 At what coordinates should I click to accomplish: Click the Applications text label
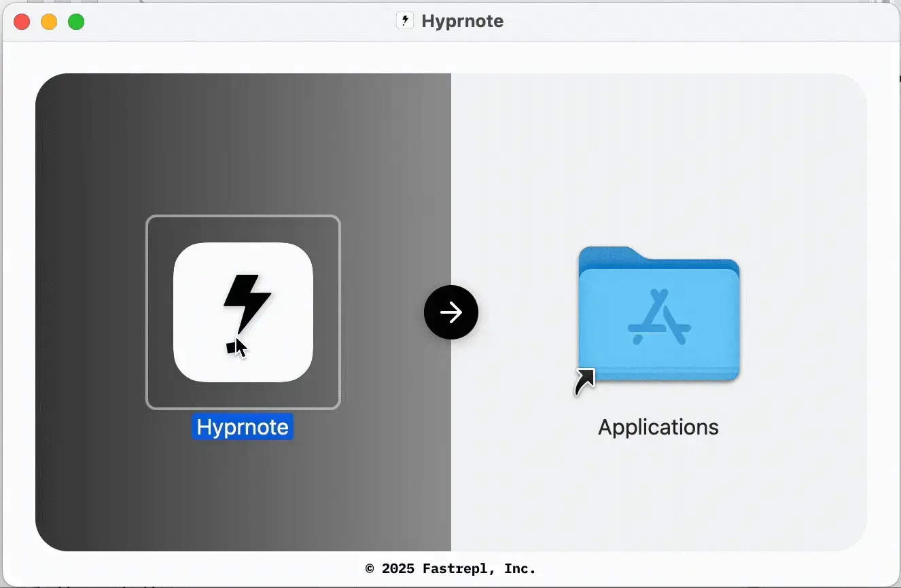click(657, 427)
